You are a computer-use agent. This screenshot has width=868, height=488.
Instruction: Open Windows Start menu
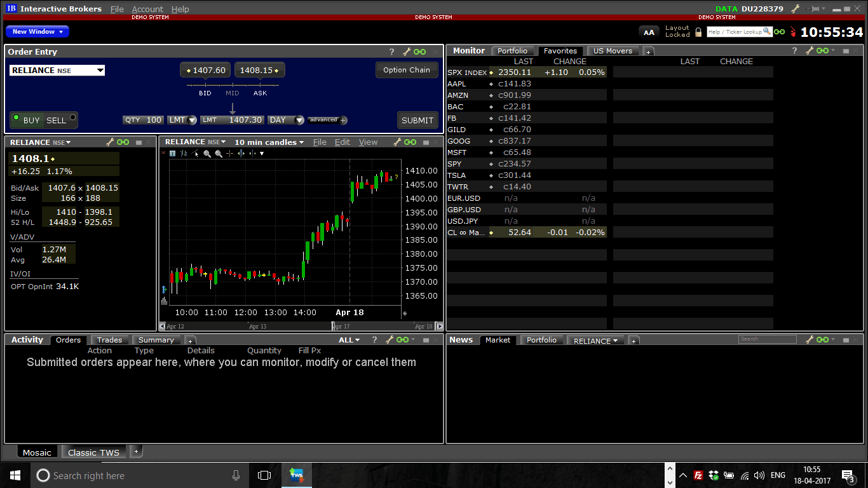(15, 475)
